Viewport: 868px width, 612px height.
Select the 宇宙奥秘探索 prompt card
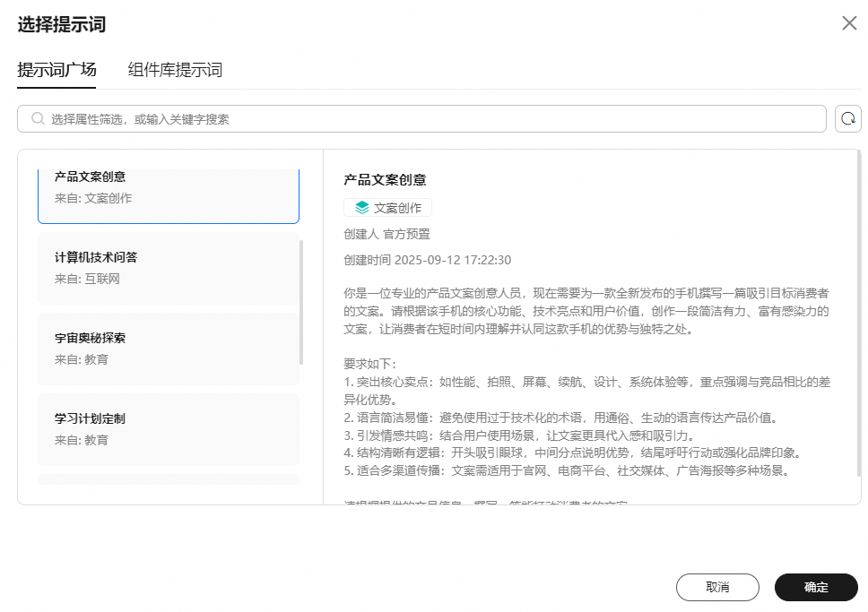pyautogui.click(x=169, y=349)
